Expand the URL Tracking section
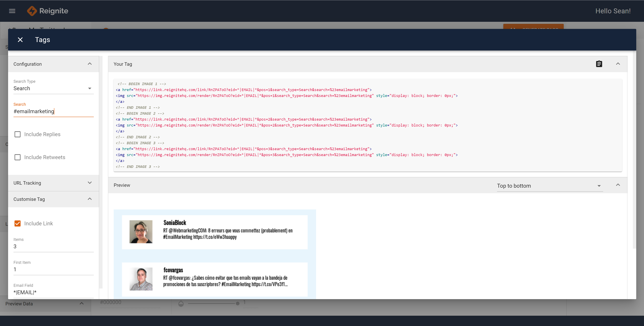This screenshot has width=644, height=326. (x=53, y=183)
